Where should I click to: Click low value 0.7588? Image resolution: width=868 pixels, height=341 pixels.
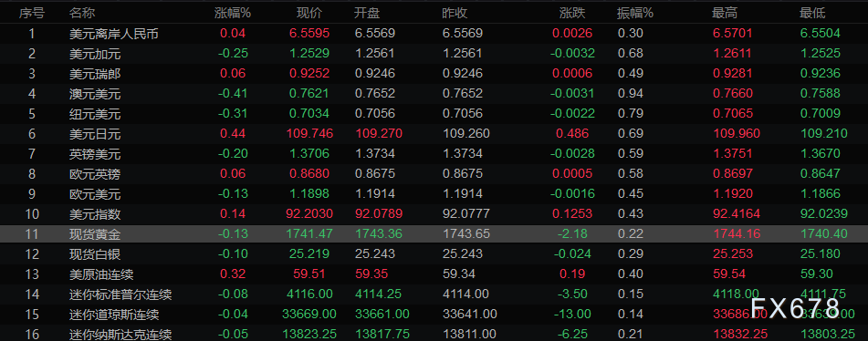(821, 93)
